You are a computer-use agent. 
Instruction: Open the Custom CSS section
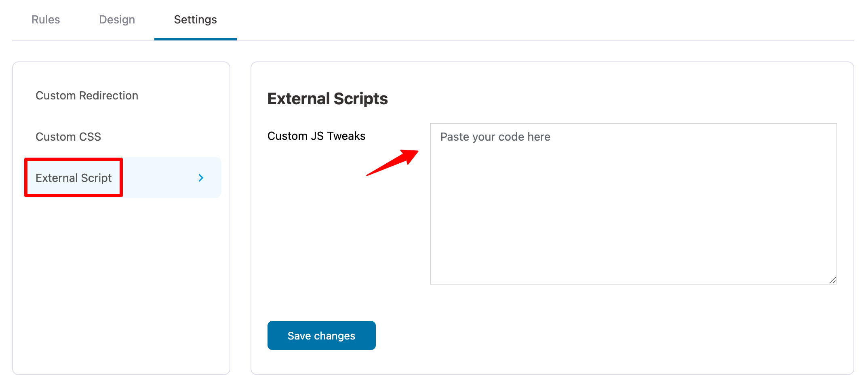pos(68,137)
